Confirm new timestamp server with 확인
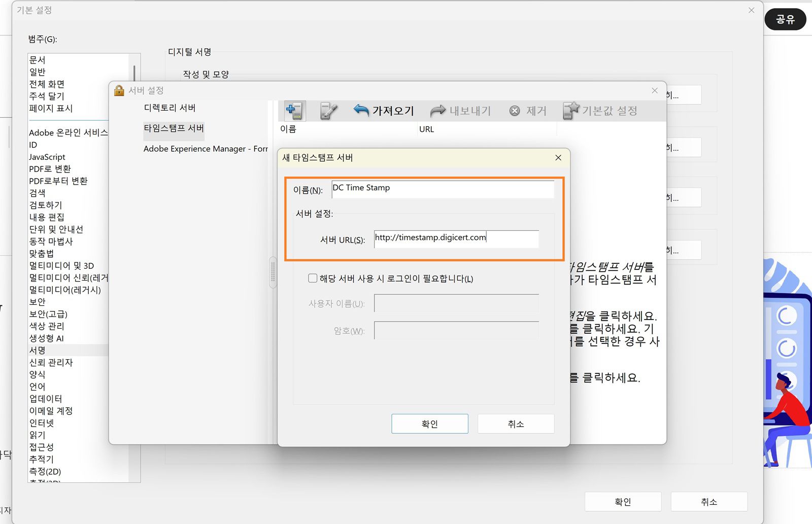This screenshot has height=524, width=812. coord(430,424)
